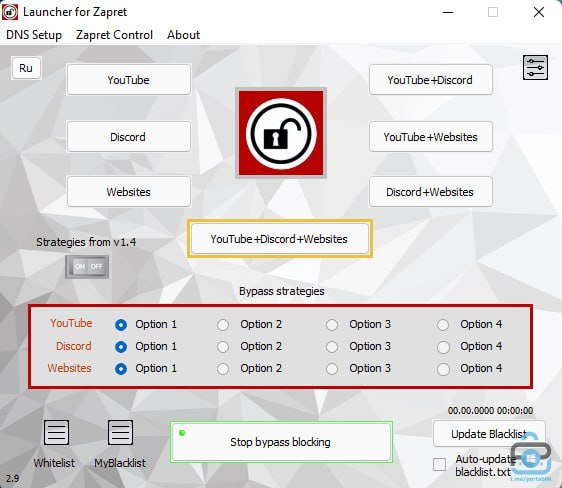562x488 pixels.
Task: Open the MyBlacklist document icon
Action: point(120,432)
